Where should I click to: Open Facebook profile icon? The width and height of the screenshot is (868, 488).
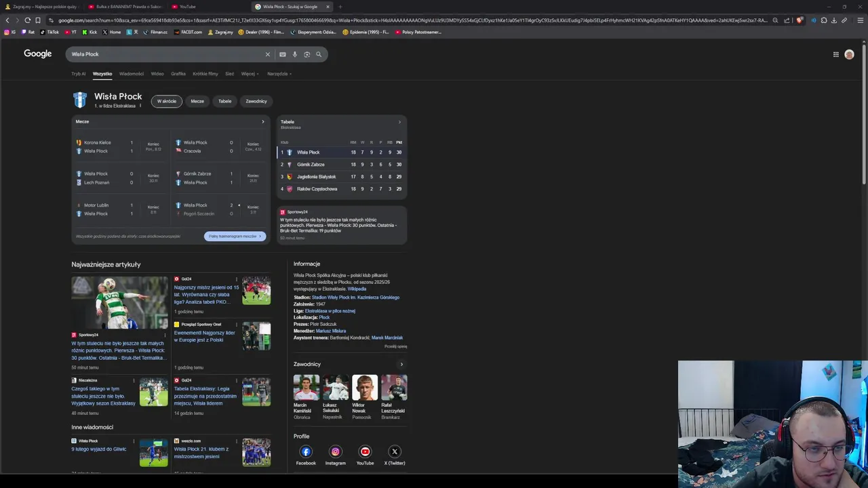point(306,451)
